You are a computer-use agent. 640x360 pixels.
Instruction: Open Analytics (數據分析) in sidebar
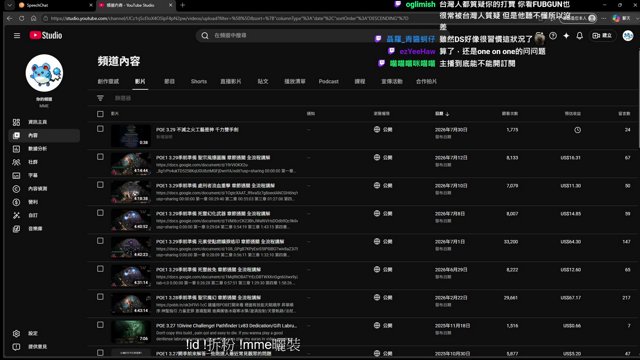44,149
